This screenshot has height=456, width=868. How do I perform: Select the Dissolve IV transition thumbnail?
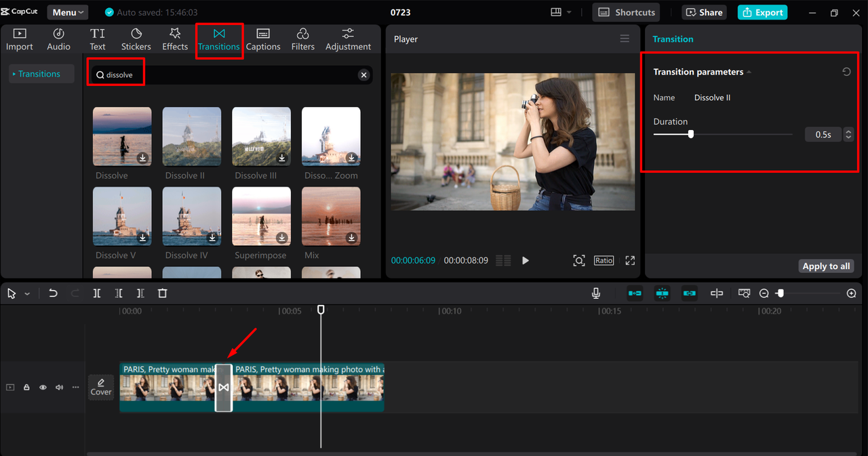192,216
